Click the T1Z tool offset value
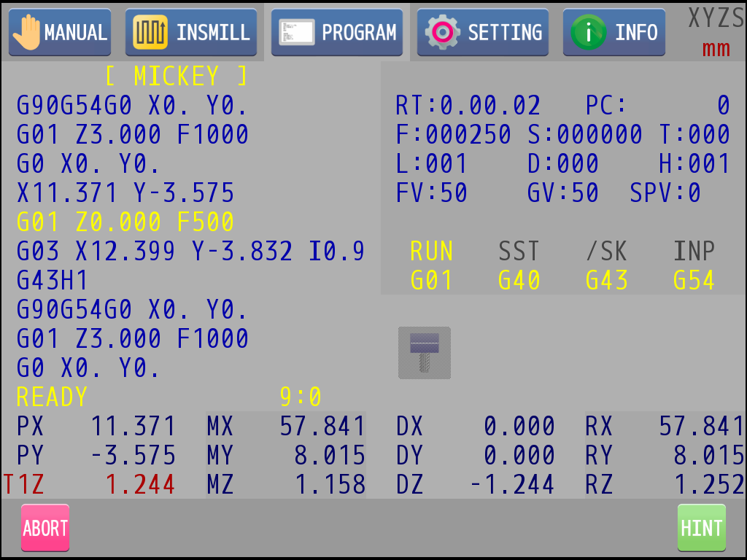The image size is (747, 560). 140,484
